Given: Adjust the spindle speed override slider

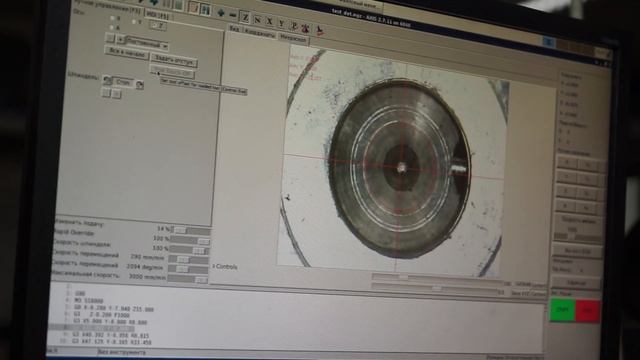Looking at the screenshot, I should click(x=189, y=250).
